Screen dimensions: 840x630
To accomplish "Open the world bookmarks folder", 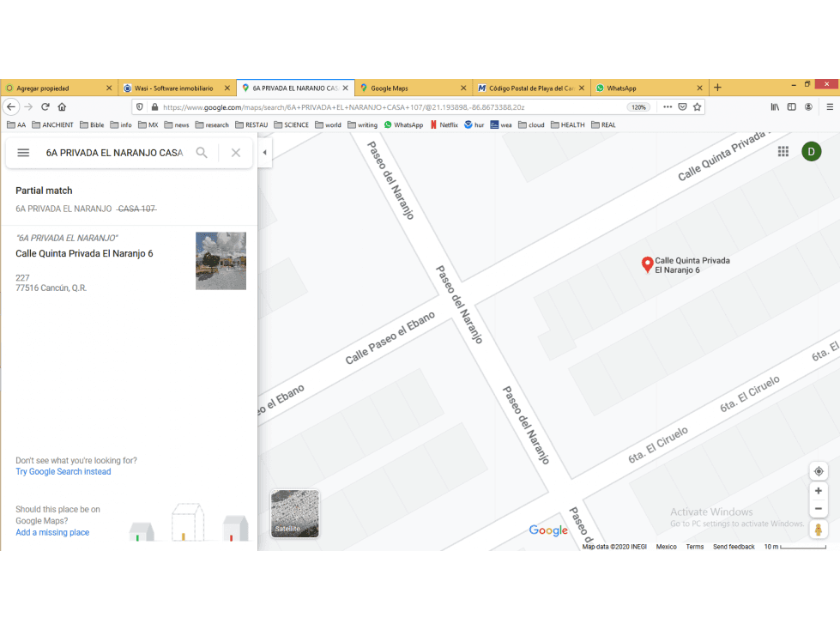I will point(328,124).
